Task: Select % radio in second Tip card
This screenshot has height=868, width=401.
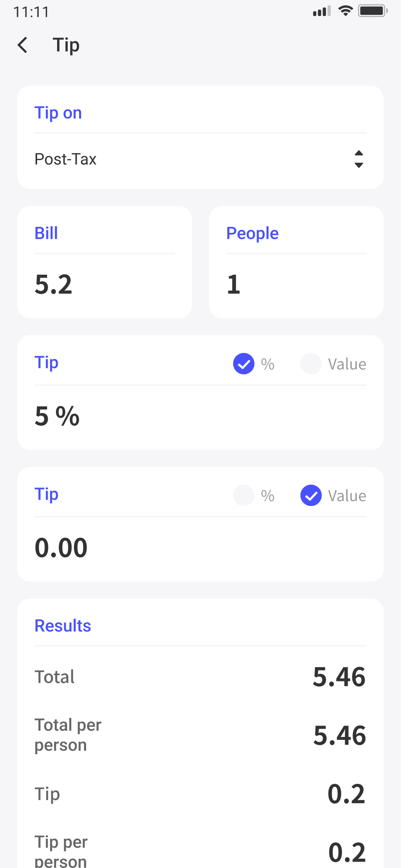Action: coord(244,495)
